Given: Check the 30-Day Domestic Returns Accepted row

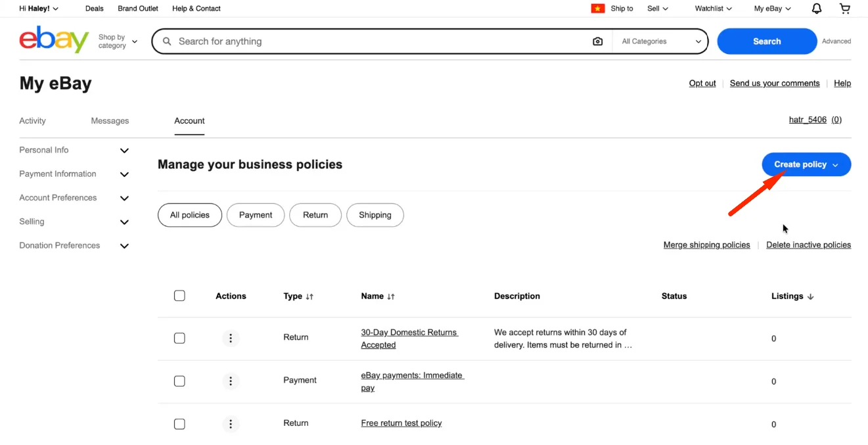Looking at the screenshot, I should [179, 339].
